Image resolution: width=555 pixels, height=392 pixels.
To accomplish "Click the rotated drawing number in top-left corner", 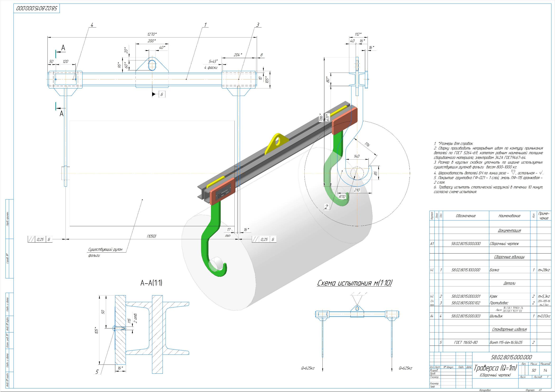I will (x=37, y=9).
